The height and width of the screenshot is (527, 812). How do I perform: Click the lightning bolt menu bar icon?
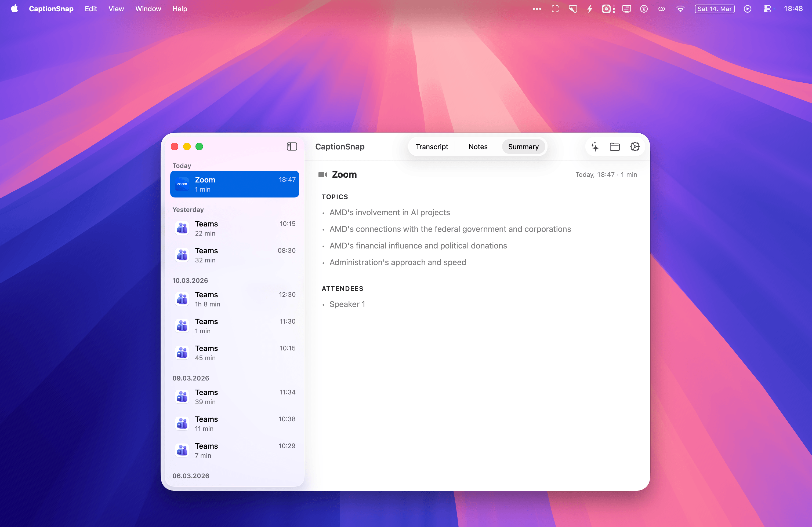point(590,9)
